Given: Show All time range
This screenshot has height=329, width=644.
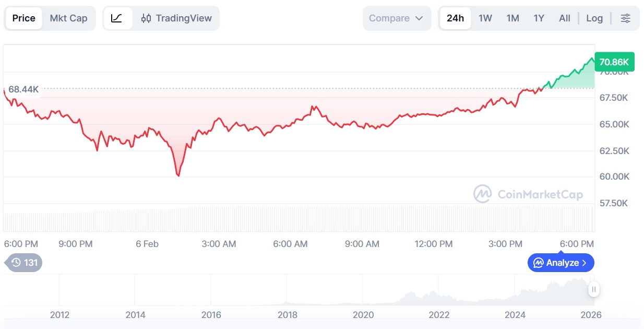Looking at the screenshot, I should point(565,18).
